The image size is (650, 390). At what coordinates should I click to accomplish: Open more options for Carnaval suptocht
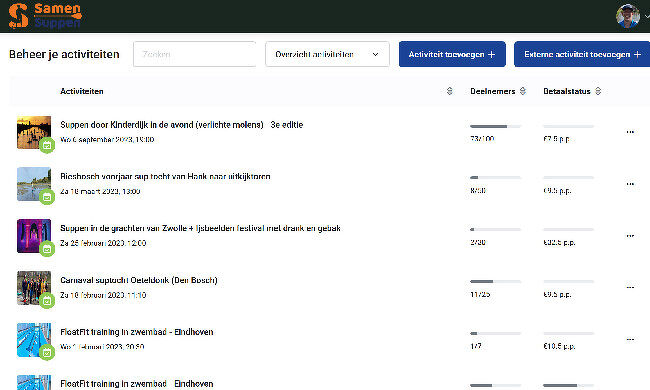point(630,287)
